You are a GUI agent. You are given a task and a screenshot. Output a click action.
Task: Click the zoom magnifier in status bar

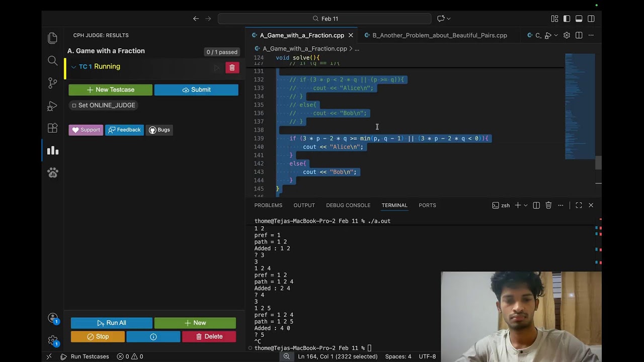(x=287, y=356)
